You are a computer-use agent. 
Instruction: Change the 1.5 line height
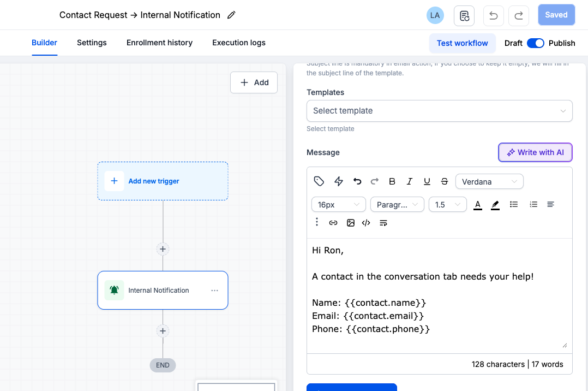[x=448, y=205]
